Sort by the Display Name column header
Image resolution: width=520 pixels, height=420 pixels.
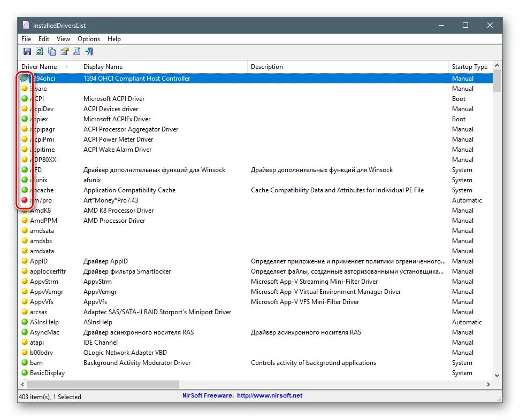(164, 67)
